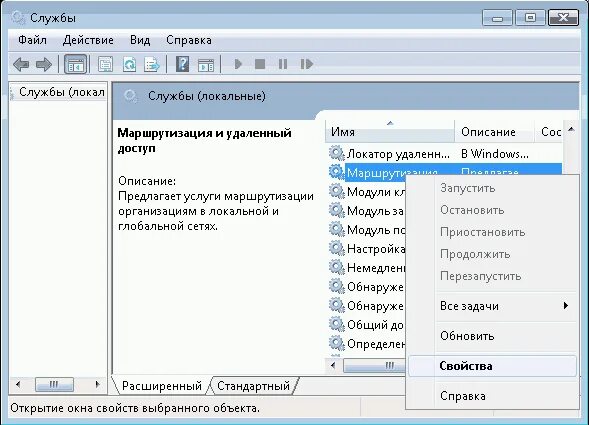The height and width of the screenshot is (425, 589).
Task: Click the services list horizontal scrollbar thumb
Action: click(x=375, y=365)
